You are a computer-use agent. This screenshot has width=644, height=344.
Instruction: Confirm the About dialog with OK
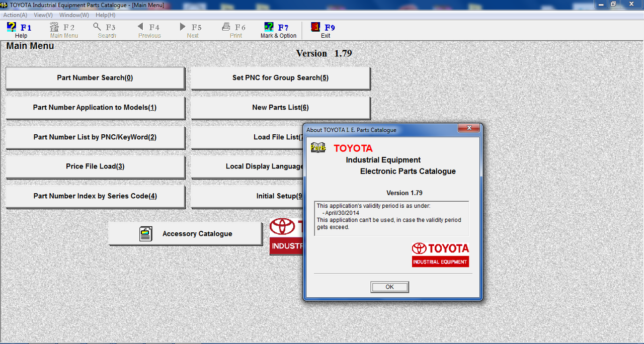[x=390, y=287]
